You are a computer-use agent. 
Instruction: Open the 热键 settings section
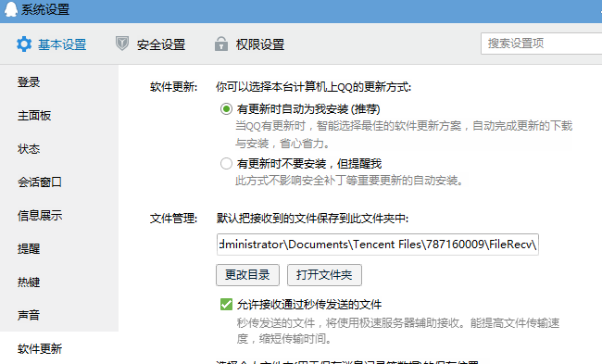(29, 282)
